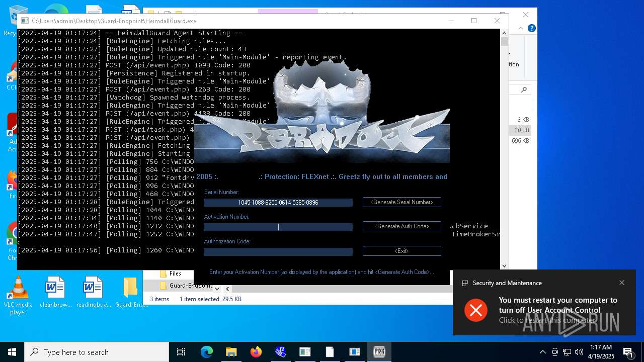Click the '3 items' status bar text
This screenshot has height=362, width=644.
tap(159, 299)
